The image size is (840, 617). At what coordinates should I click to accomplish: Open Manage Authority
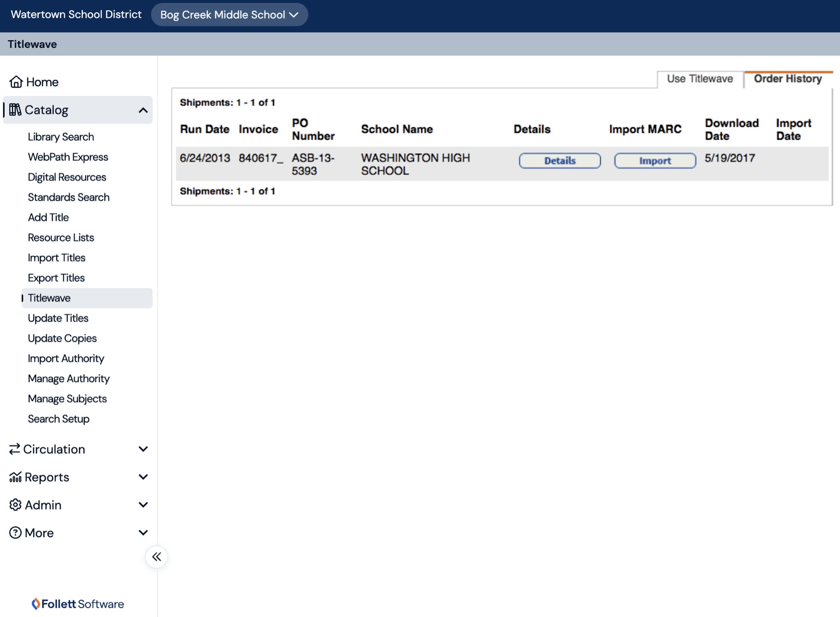68,378
